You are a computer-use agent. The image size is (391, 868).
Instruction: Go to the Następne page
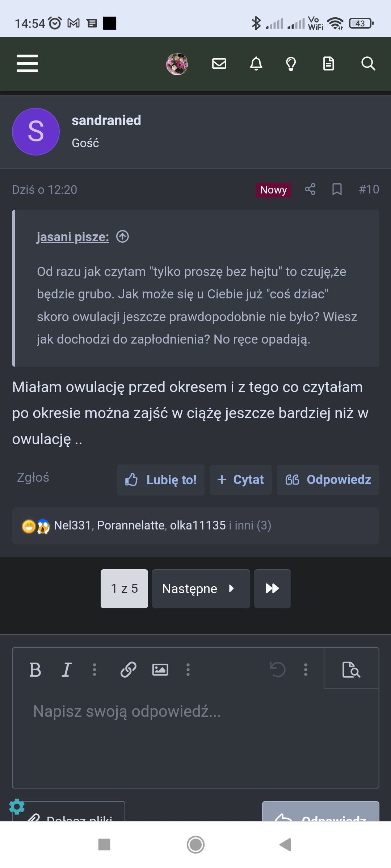pos(201,588)
